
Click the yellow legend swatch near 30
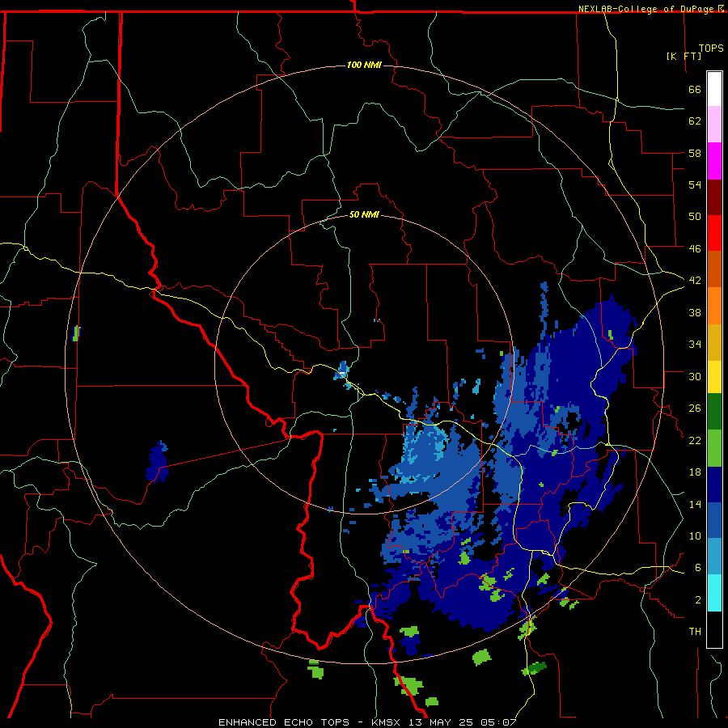pyautogui.click(x=714, y=376)
